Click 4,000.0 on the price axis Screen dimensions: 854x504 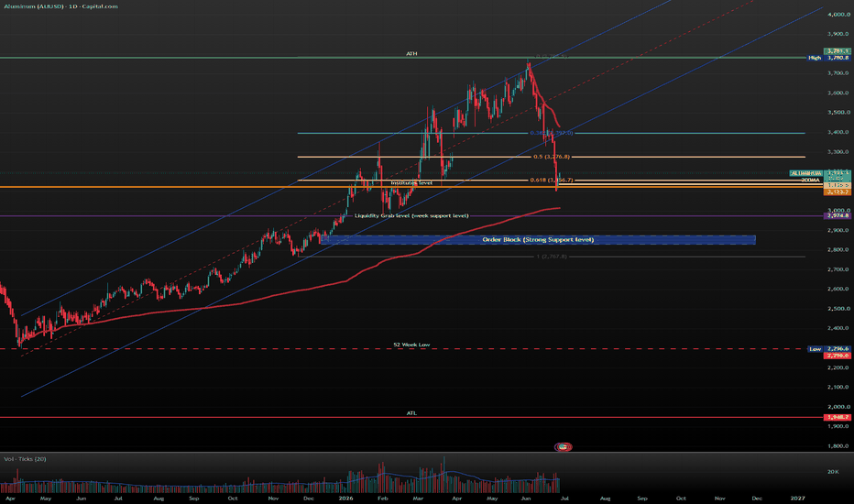click(x=838, y=15)
